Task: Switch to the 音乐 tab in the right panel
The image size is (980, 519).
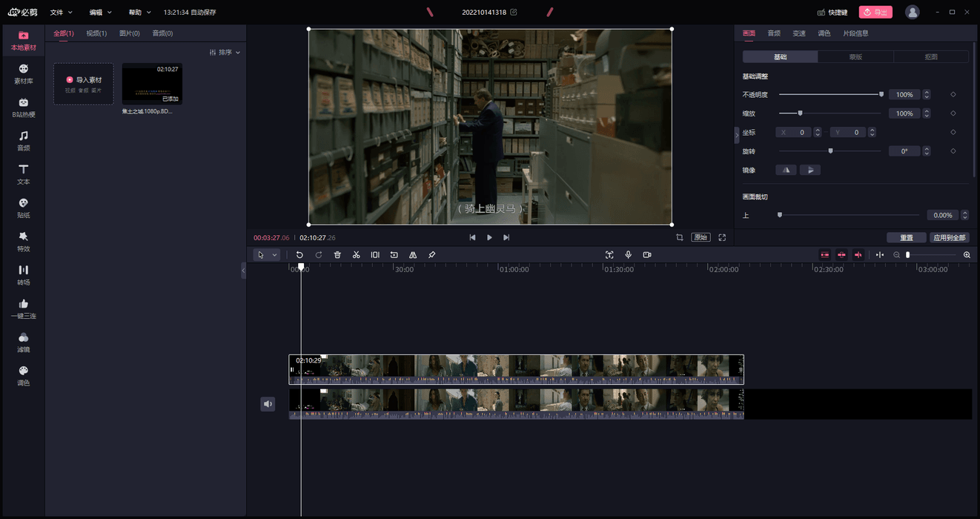Action: coord(773,33)
